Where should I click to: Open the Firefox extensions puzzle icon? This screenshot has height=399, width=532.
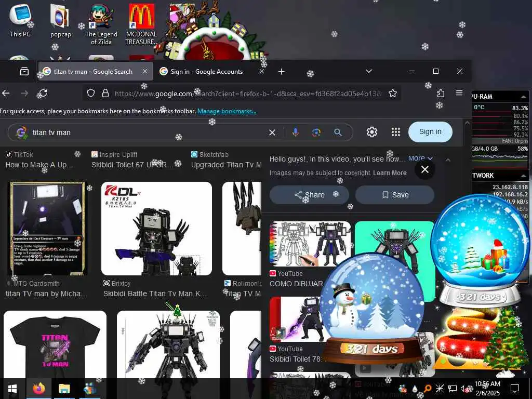pos(441,93)
